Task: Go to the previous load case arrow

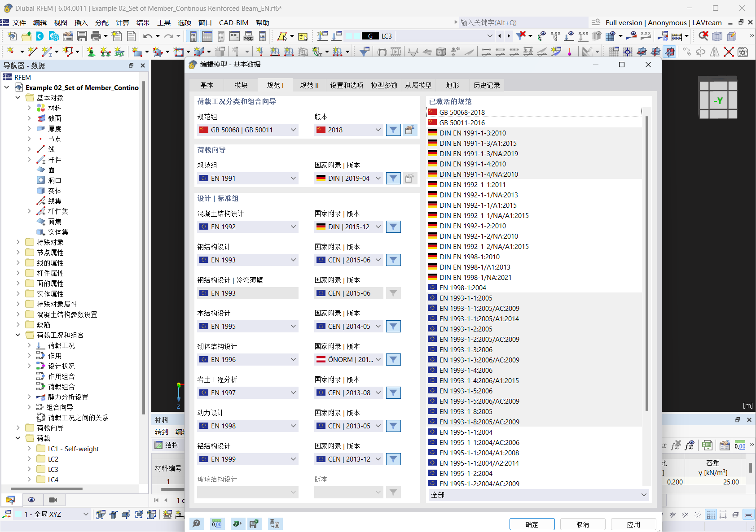Action: pyautogui.click(x=500, y=36)
